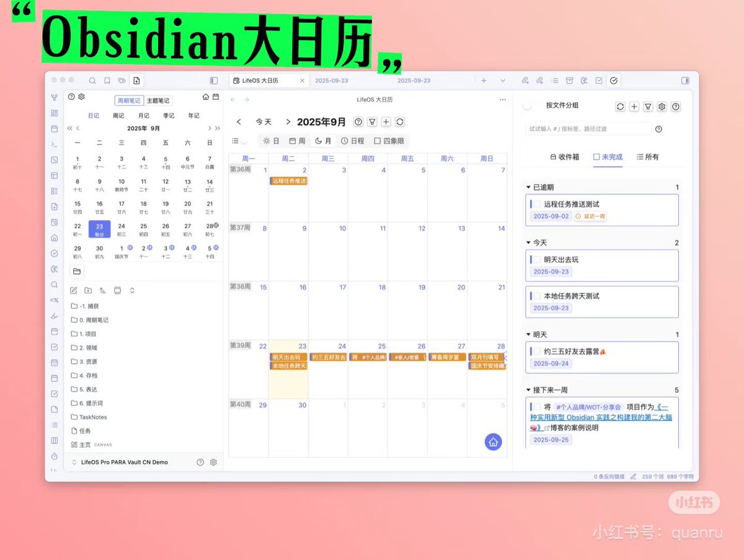Toggle the left sidebar collapse icon
The width and height of the screenshot is (744, 560).
[214, 80]
